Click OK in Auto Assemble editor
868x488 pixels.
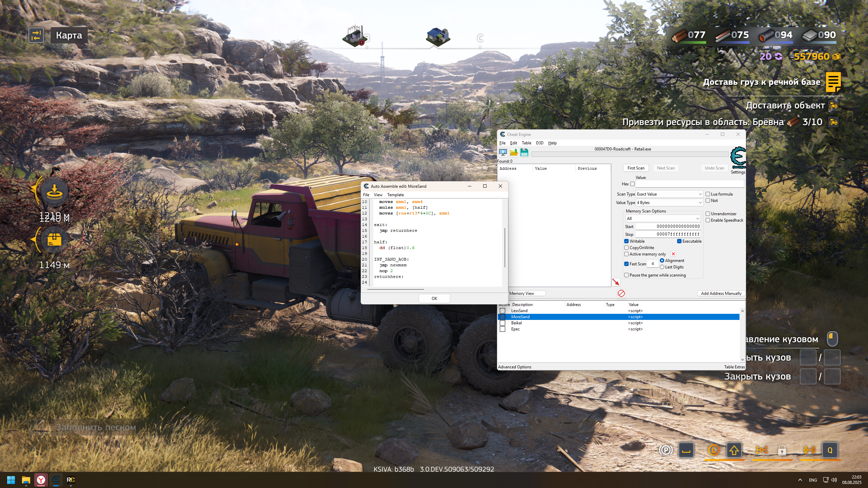coord(434,299)
